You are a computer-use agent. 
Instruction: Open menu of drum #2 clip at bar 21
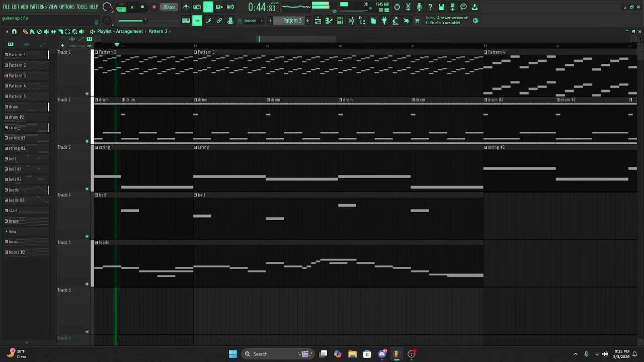click(486, 100)
